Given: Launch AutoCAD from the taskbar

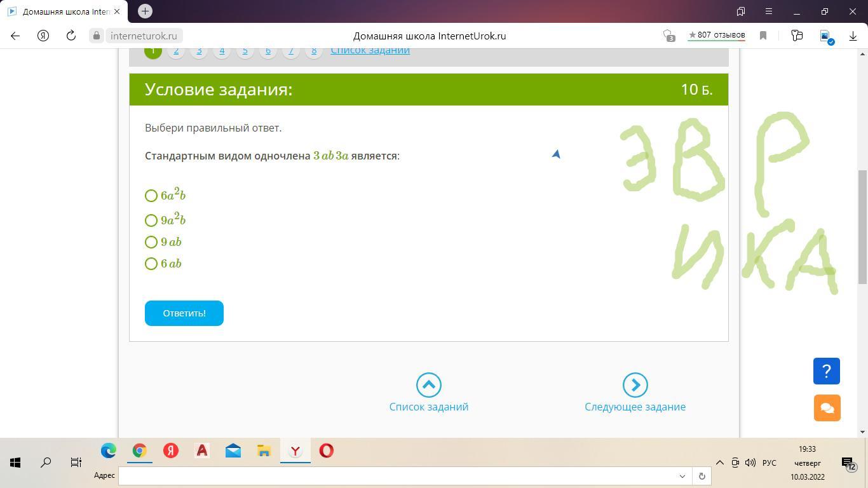Looking at the screenshot, I should tap(202, 451).
